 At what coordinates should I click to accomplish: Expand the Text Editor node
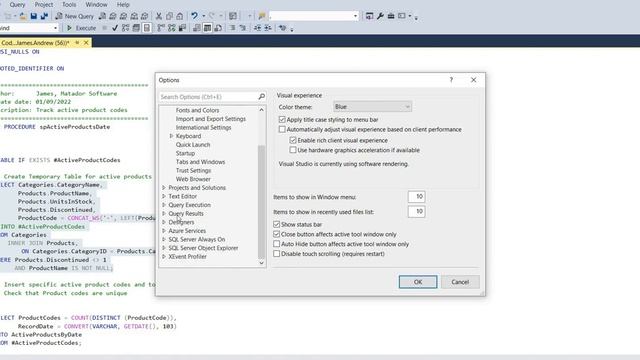pyautogui.click(x=164, y=196)
